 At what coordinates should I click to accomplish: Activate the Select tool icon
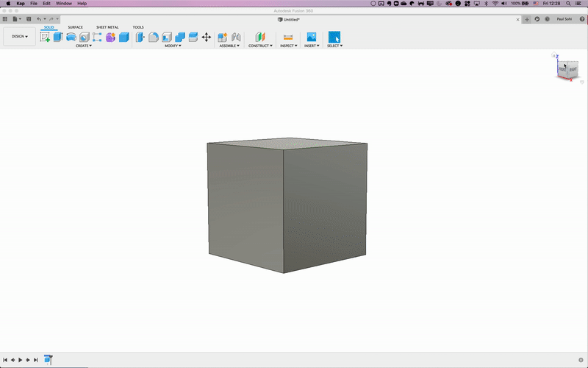tap(334, 37)
